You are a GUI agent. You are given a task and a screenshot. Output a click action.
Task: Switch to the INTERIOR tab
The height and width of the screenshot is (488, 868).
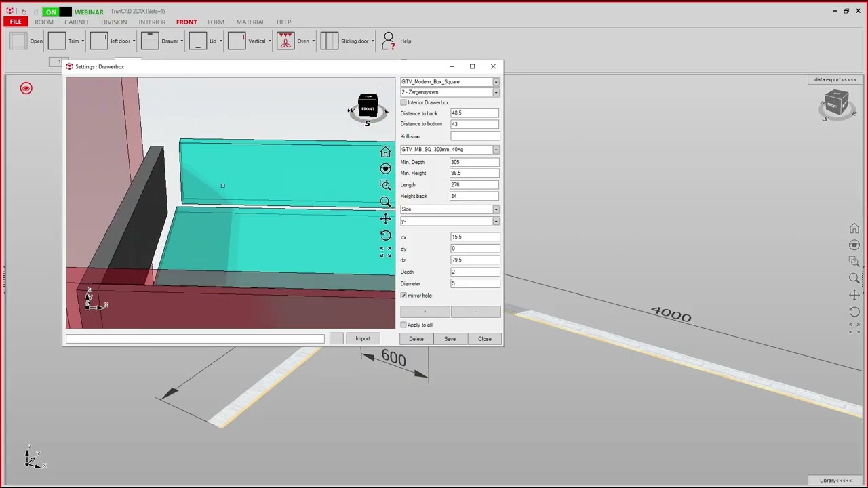(152, 22)
